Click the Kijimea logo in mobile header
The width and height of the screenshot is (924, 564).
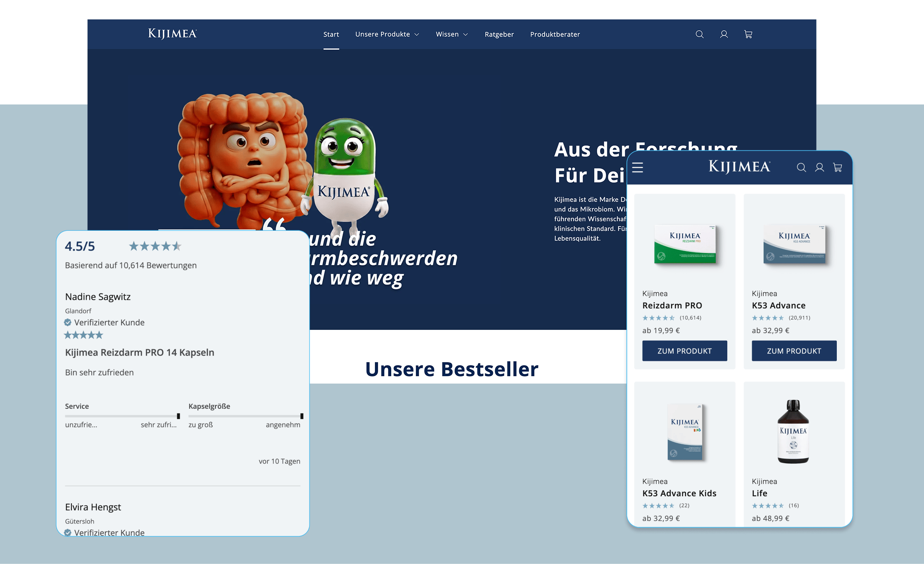point(739,167)
